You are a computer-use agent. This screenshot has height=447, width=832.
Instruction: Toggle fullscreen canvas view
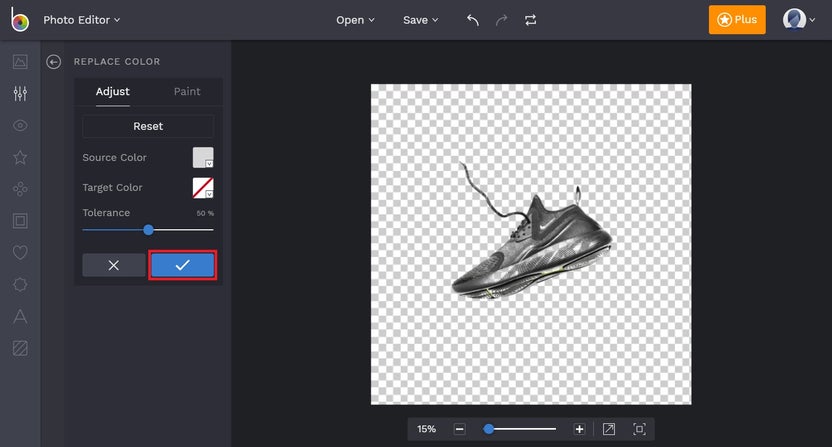pos(639,429)
